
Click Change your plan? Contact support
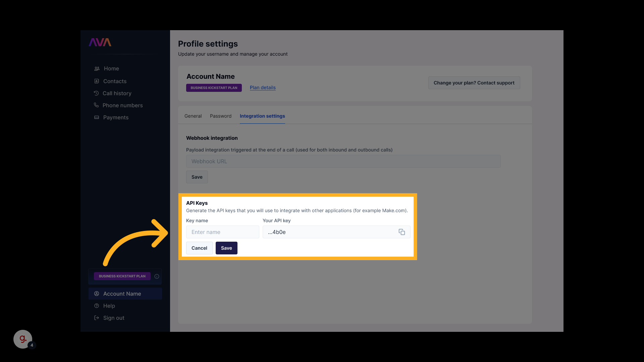click(x=474, y=83)
